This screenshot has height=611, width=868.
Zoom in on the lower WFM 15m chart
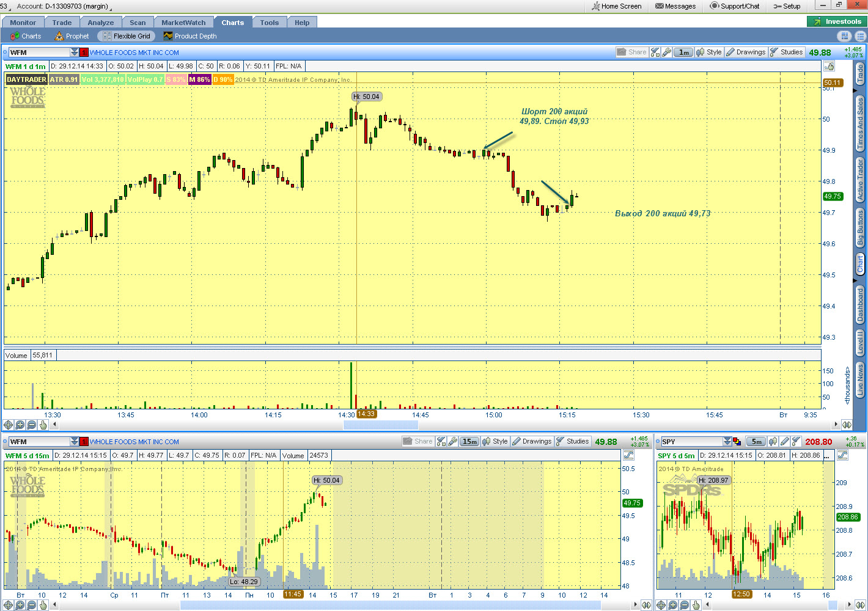click(x=20, y=606)
